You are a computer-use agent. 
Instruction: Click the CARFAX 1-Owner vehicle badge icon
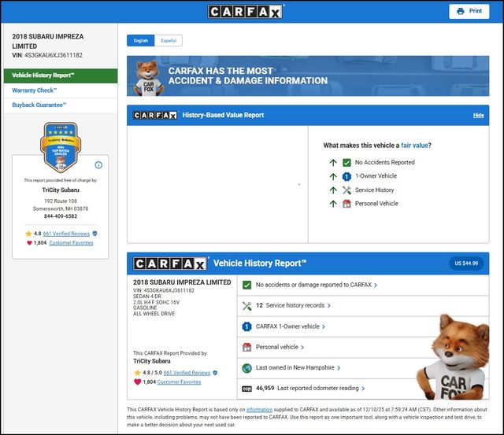246,326
